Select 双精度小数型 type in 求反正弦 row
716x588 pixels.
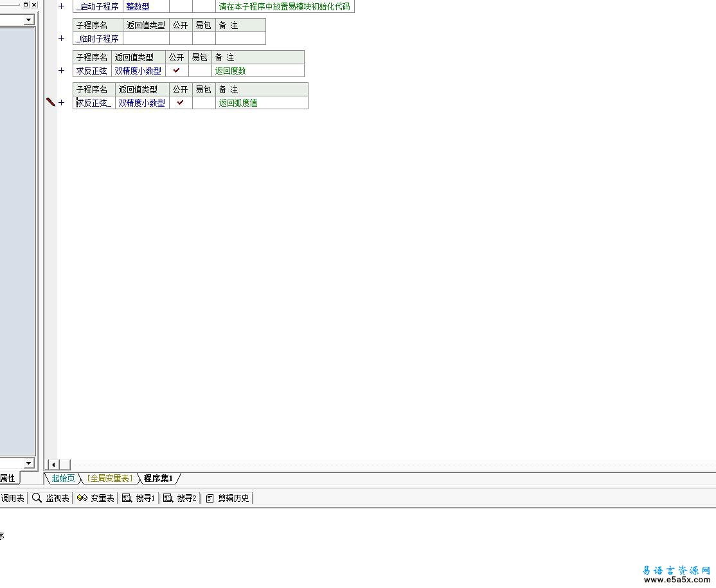click(138, 71)
